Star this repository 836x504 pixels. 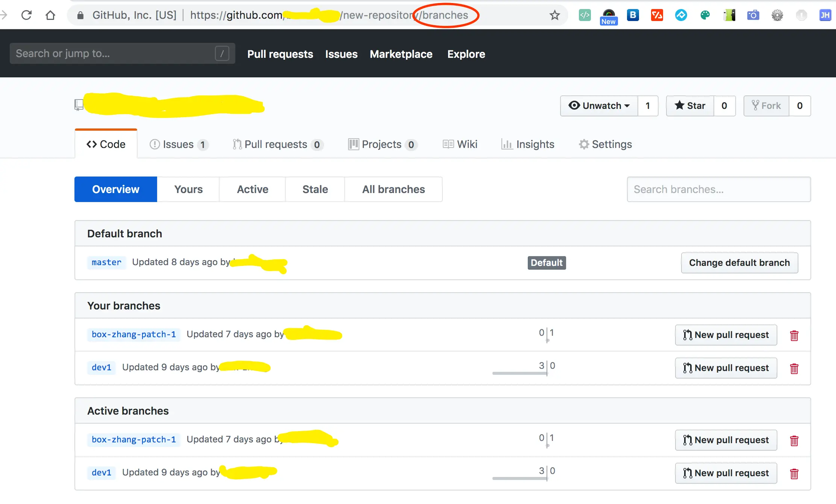click(690, 106)
